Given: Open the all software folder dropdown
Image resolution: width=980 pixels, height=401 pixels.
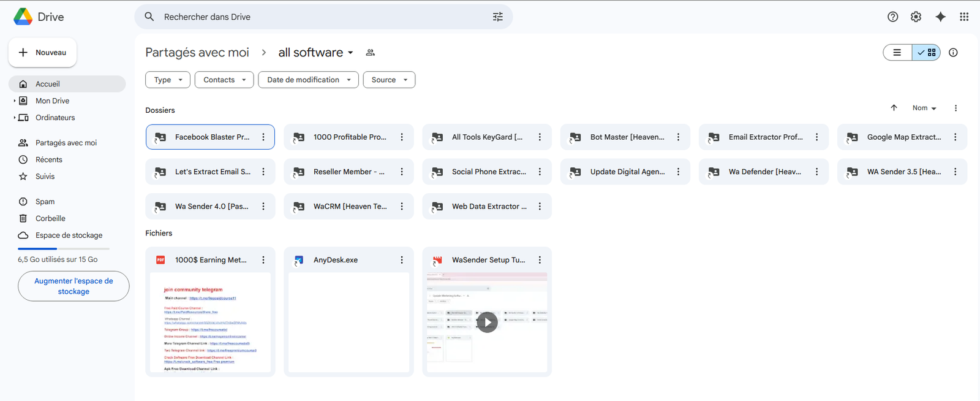Looking at the screenshot, I should click(316, 53).
